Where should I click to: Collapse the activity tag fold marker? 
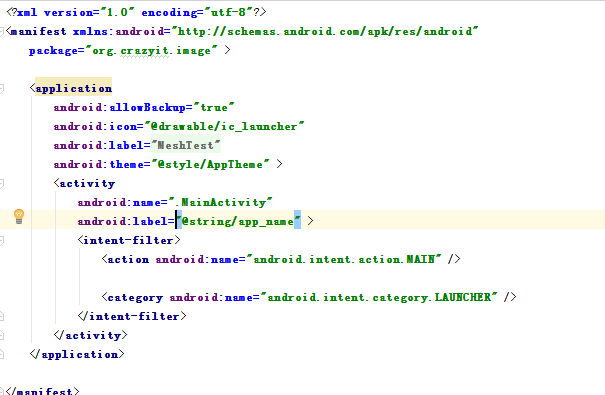tap(2, 184)
